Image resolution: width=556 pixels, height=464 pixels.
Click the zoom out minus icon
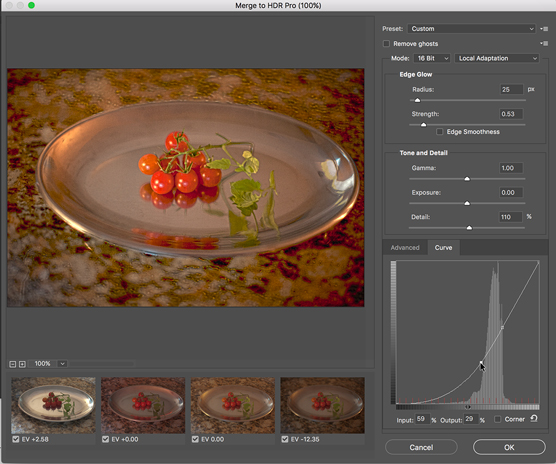coord(12,364)
